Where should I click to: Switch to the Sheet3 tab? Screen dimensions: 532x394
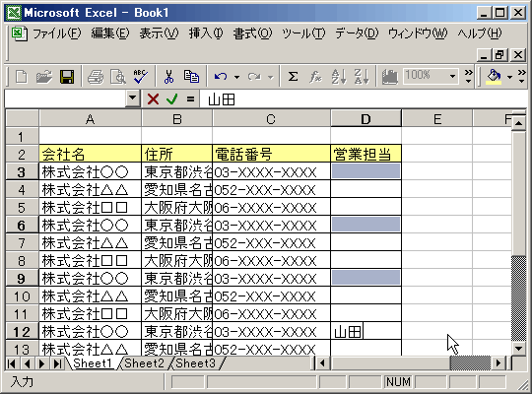pos(196,363)
